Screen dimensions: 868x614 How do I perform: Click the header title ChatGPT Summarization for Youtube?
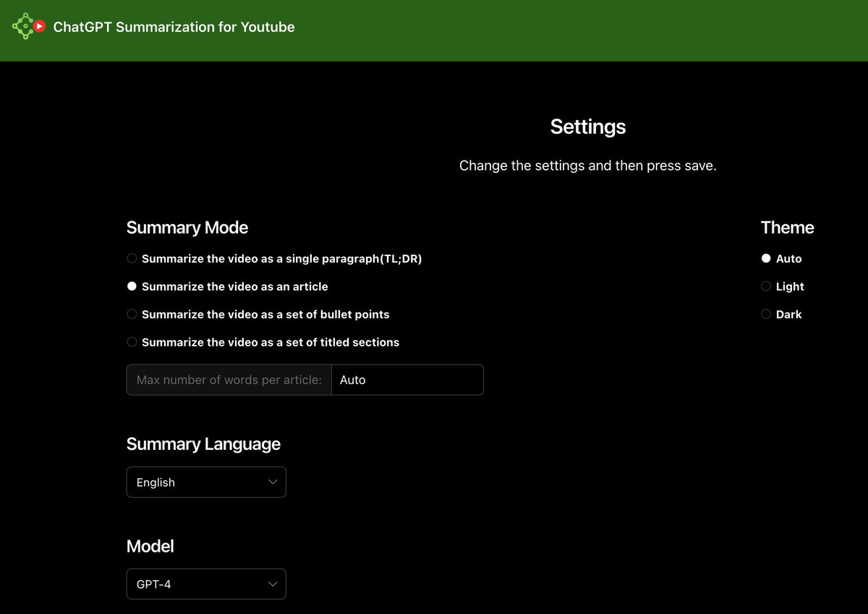pyautogui.click(x=174, y=27)
